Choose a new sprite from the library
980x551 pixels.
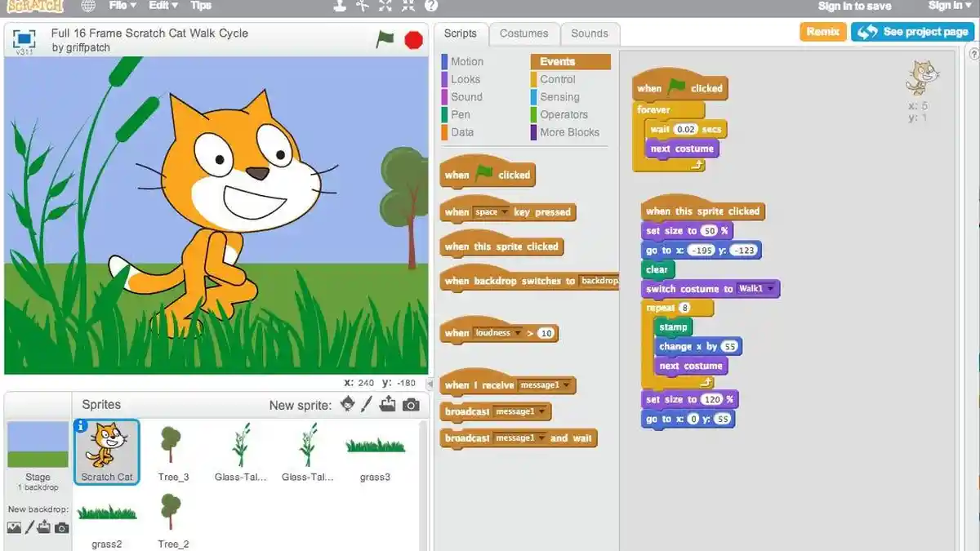pyautogui.click(x=348, y=403)
